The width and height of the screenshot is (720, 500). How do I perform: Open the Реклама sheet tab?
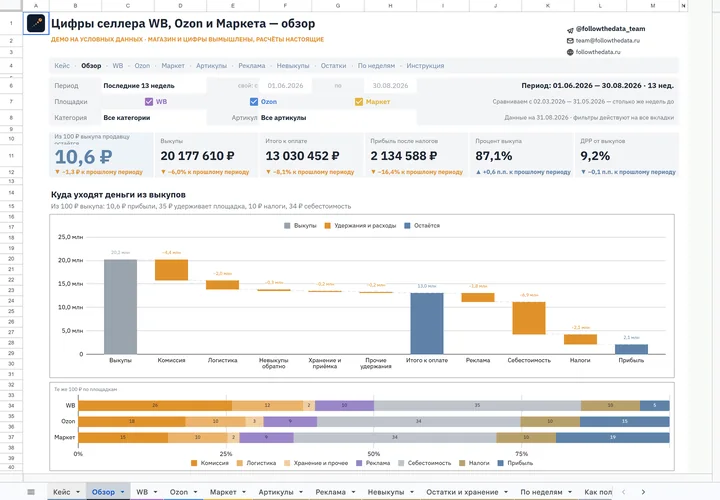pos(330,492)
